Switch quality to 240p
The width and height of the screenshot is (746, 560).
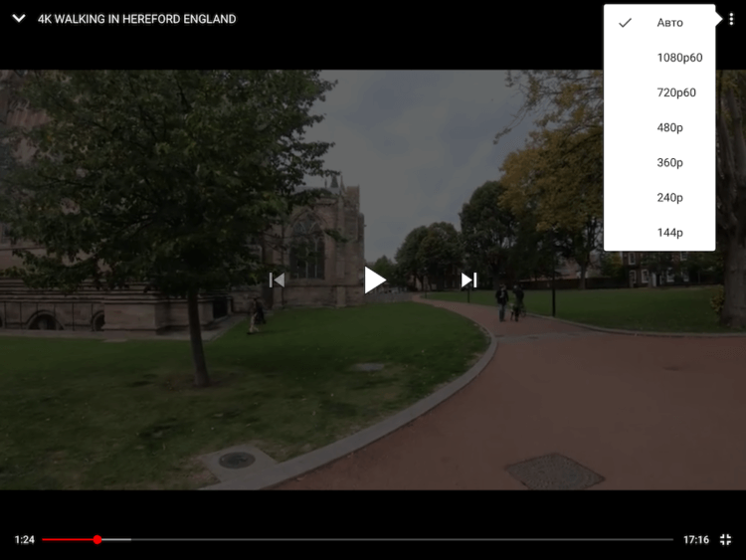[x=659, y=198]
